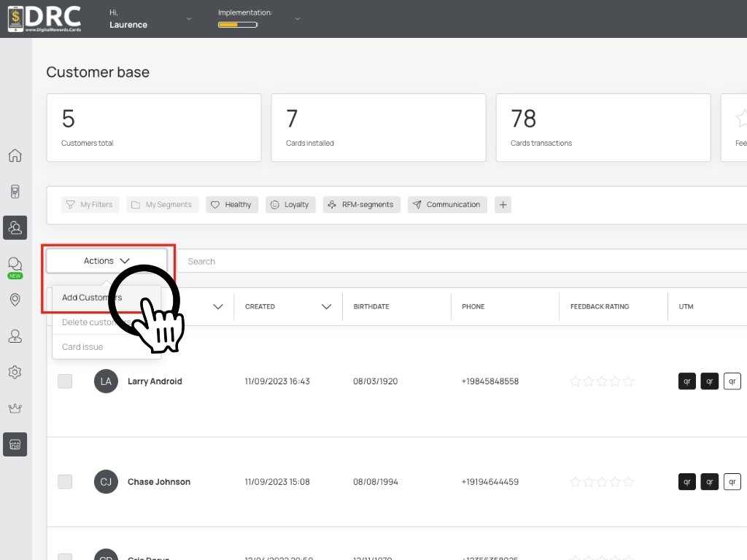This screenshot has height=560, width=747.
Task: Click the FEEDBACK RATING column header
Action: [x=600, y=307]
